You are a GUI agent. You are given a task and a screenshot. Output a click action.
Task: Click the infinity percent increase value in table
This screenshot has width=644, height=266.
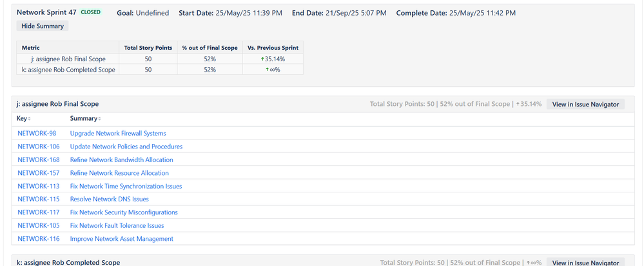coord(273,70)
